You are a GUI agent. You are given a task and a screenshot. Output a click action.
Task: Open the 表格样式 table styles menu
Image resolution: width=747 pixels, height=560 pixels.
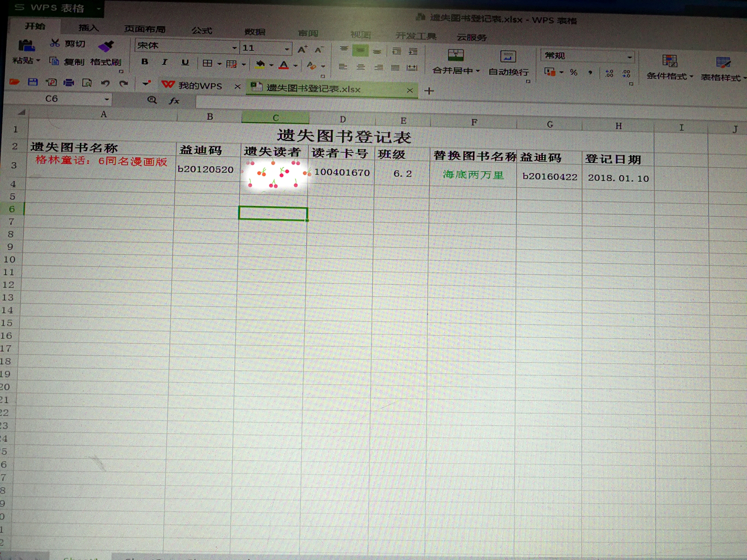[x=723, y=69]
